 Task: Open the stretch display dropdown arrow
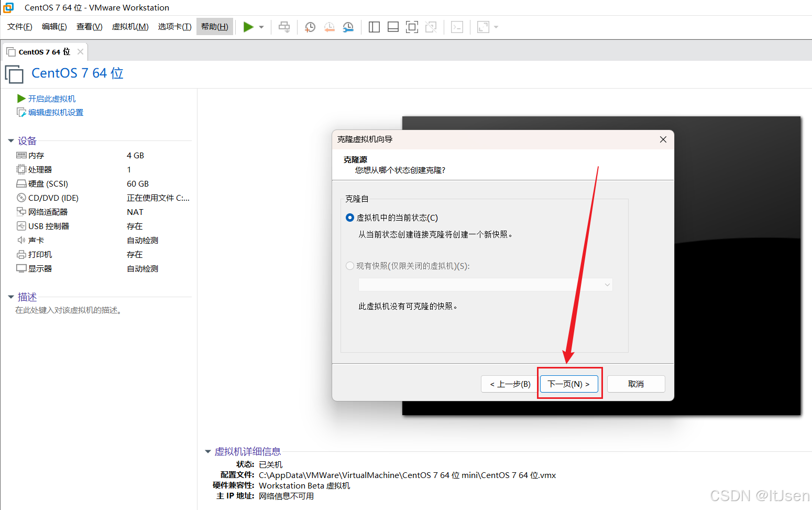pyautogui.click(x=496, y=27)
